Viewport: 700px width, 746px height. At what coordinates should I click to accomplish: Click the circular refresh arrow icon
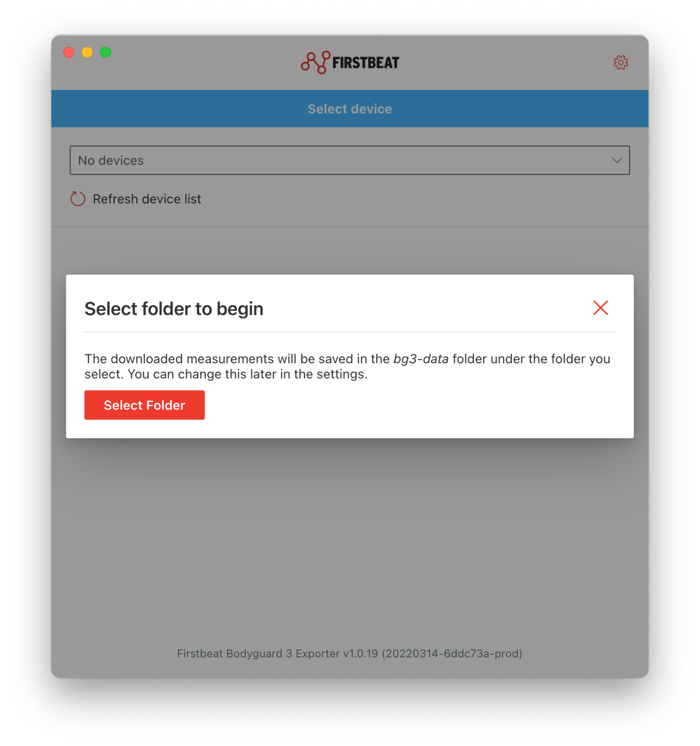click(78, 199)
